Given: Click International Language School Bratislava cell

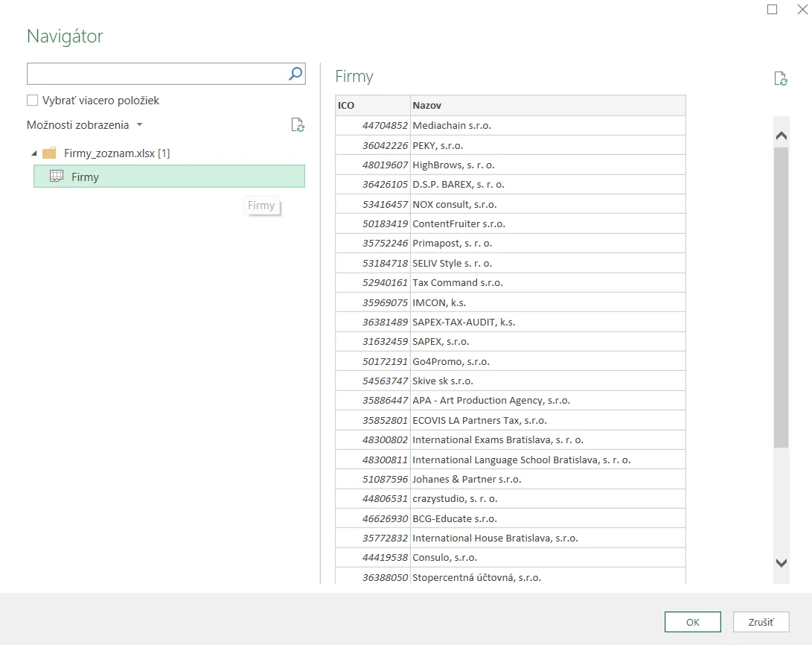Looking at the screenshot, I should tap(548, 460).
